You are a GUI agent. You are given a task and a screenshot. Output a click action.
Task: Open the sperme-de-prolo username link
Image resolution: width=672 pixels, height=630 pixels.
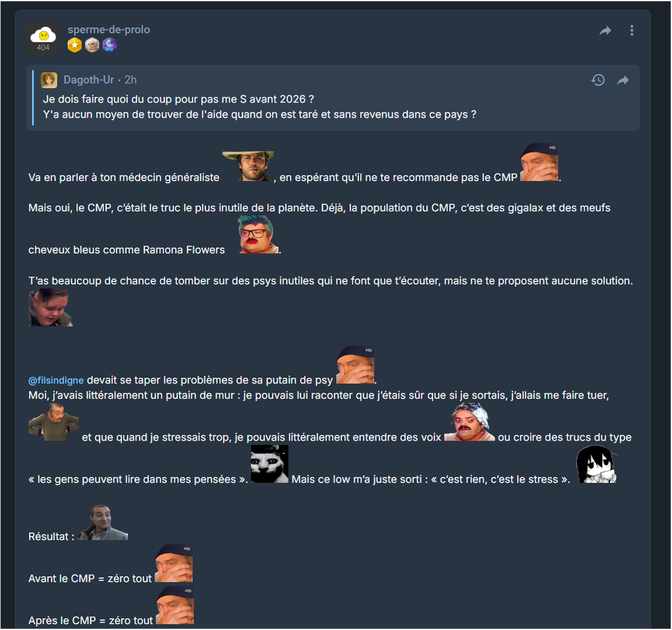[x=109, y=30]
